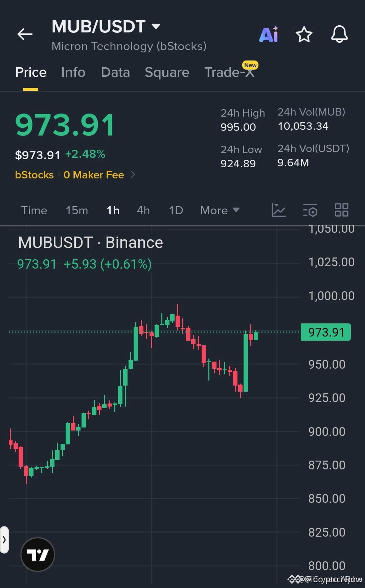
Task: Select the 4h chart interval
Action: click(143, 210)
